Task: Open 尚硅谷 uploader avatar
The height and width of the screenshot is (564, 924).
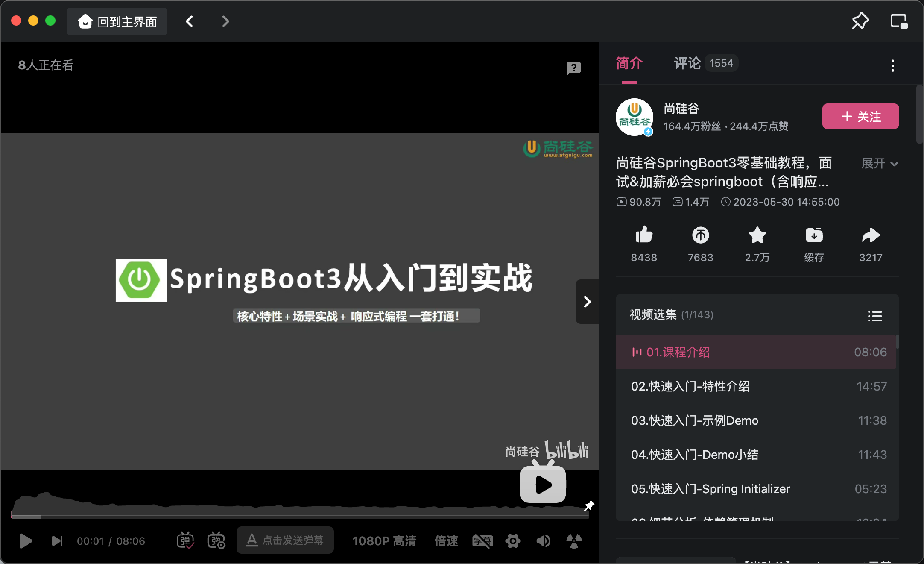Action: coord(634,117)
